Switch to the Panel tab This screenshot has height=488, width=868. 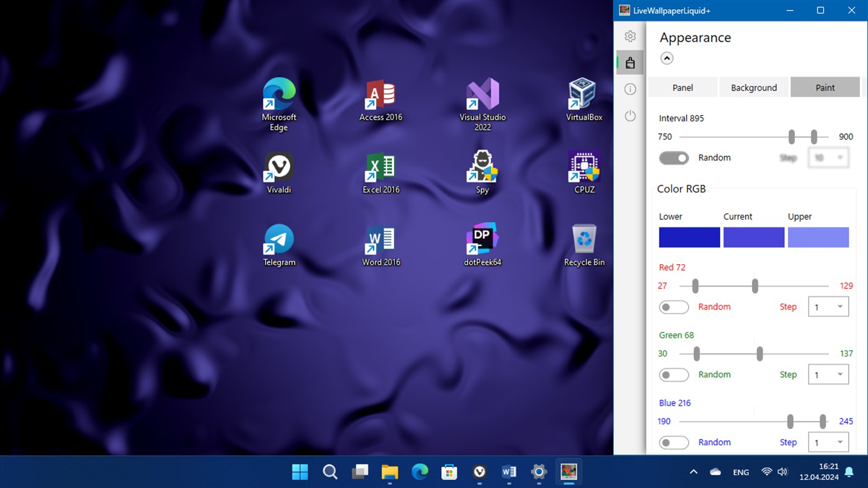682,87
